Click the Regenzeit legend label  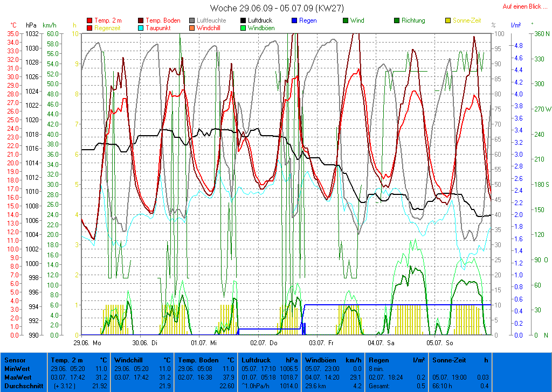[107, 28]
